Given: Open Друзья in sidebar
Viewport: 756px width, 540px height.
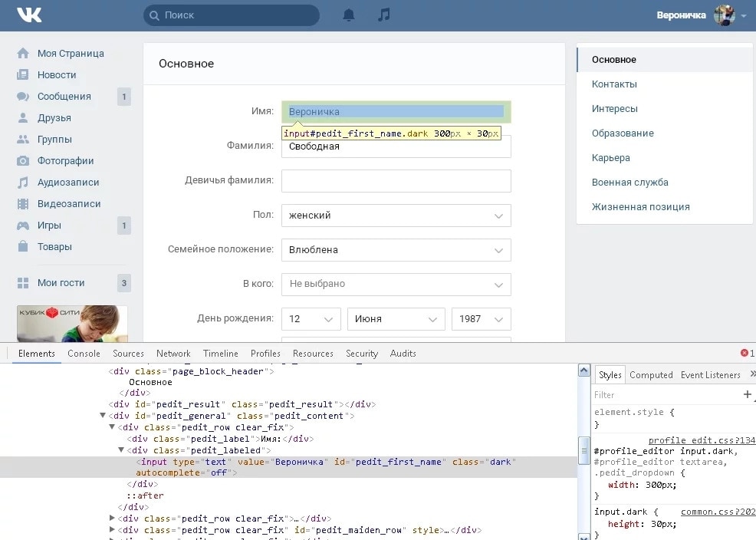Looking at the screenshot, I should 54,117.
